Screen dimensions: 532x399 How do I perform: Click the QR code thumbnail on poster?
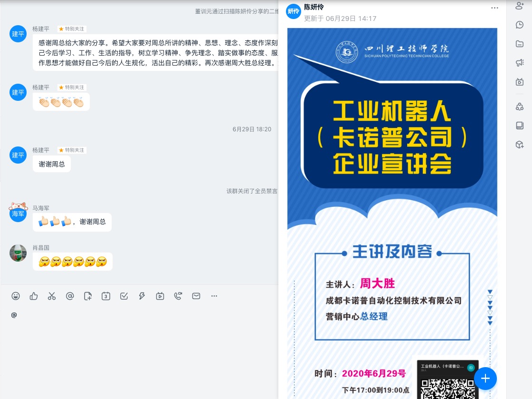[x=447, y=380]
